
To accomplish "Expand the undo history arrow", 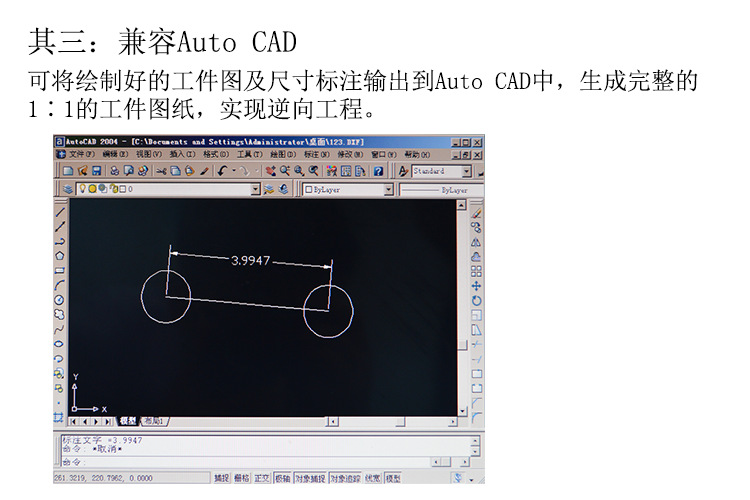I will [x=233, y=171].
